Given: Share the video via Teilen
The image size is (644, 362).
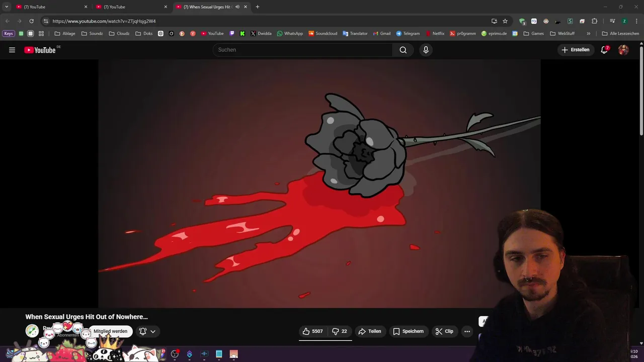Looking at the screenshot, I should [x=369, y=331].
